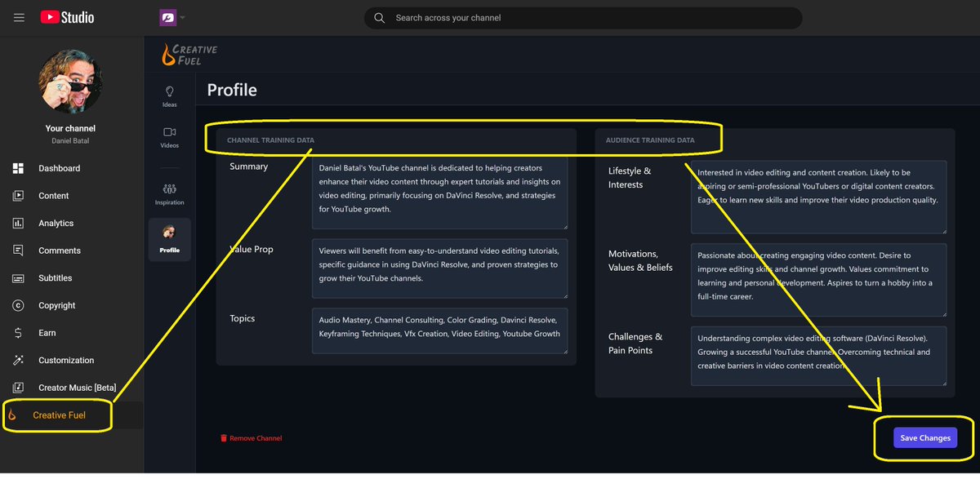Edit the Topics text area
980x479 pixels.
point(439,330)
